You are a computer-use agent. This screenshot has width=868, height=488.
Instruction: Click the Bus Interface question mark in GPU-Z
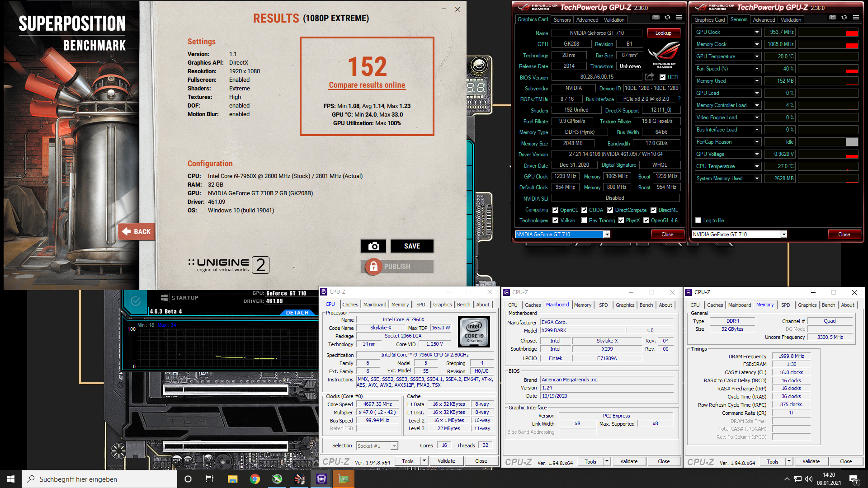(x=679, y=99)
